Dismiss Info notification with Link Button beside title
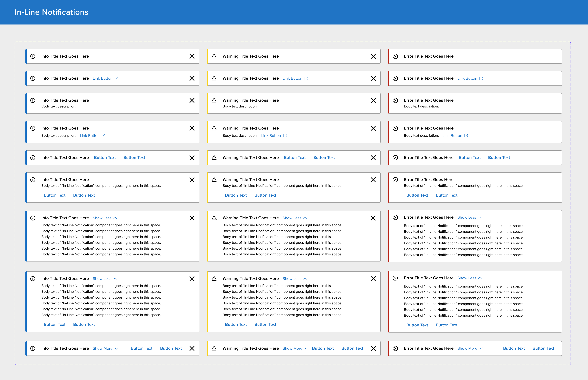The height and width of the screenshot is (380, 588). point(192,78)
